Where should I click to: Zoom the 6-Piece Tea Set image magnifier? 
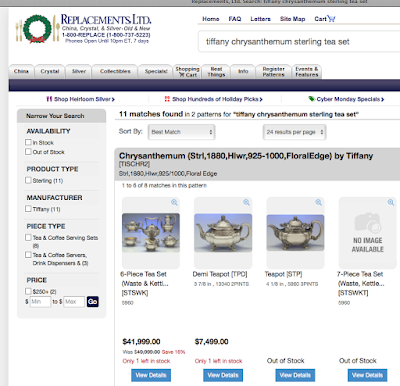click(x=174, y=202)
